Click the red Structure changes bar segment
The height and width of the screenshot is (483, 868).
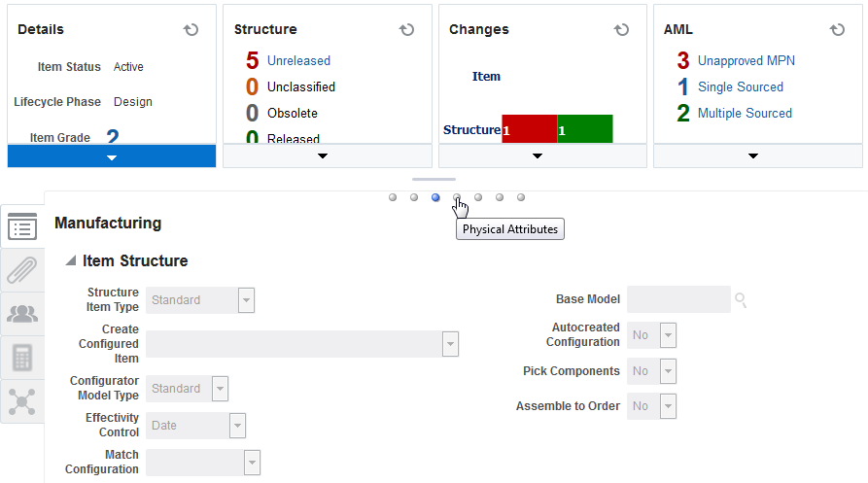pyautogui.click(x=529, y=129)
